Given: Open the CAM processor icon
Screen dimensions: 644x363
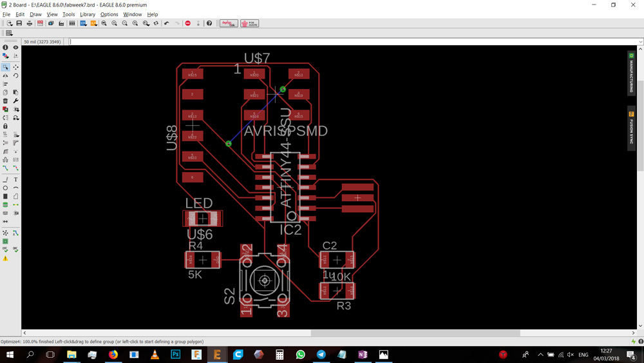Looking at the screenshot, I should (61, 23).
